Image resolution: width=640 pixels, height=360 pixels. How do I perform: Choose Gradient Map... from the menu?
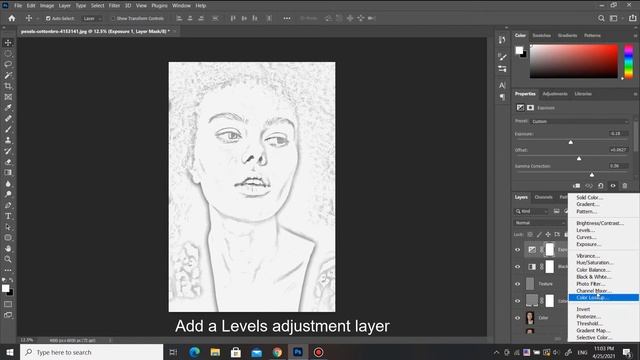point(593,330)
